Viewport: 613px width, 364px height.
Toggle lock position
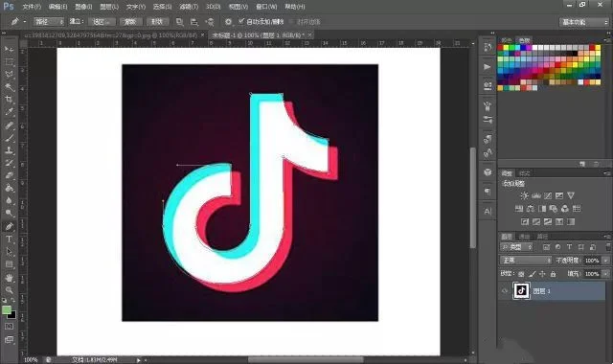[543, 274]
